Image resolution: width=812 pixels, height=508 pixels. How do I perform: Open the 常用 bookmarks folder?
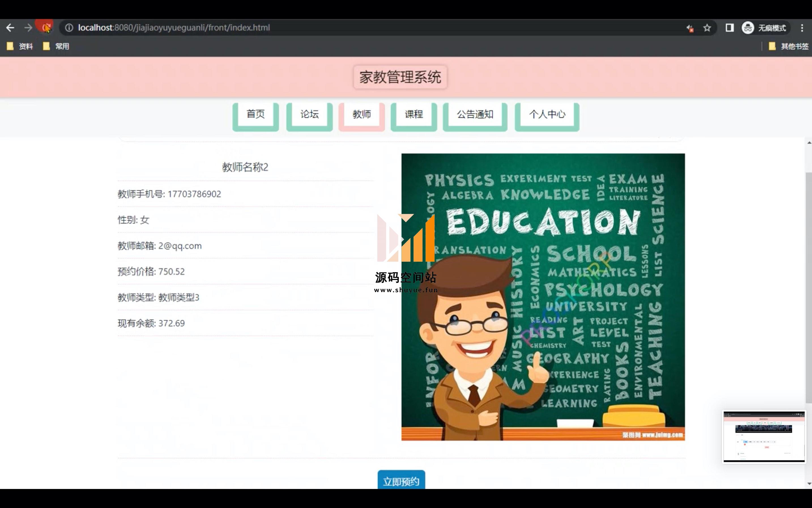56,46
